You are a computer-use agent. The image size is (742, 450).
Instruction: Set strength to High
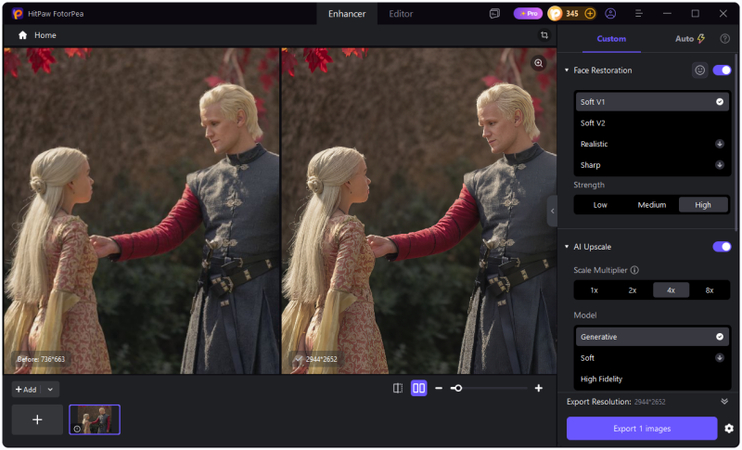[x=703, y=205]
